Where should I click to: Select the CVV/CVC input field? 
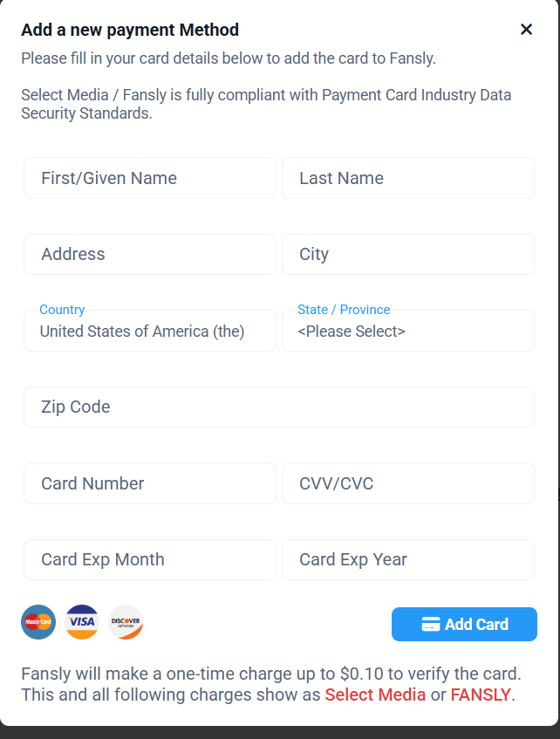point(407,483)
